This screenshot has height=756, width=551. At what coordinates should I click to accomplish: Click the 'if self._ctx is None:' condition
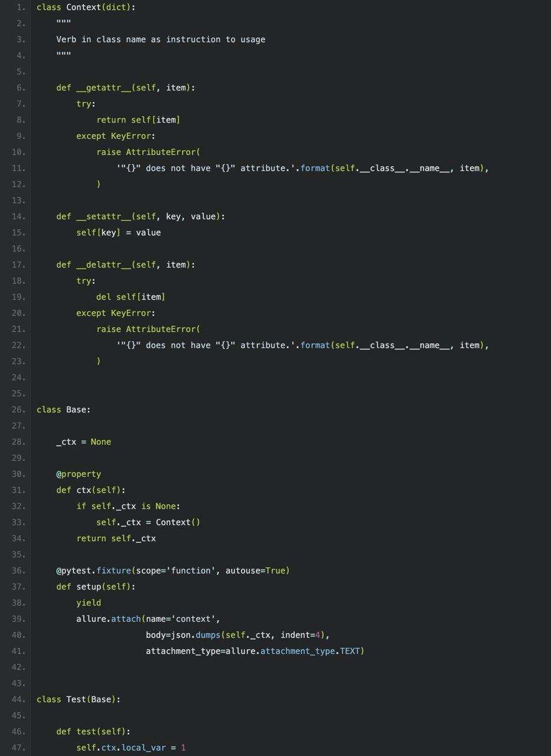click(128, 507)
